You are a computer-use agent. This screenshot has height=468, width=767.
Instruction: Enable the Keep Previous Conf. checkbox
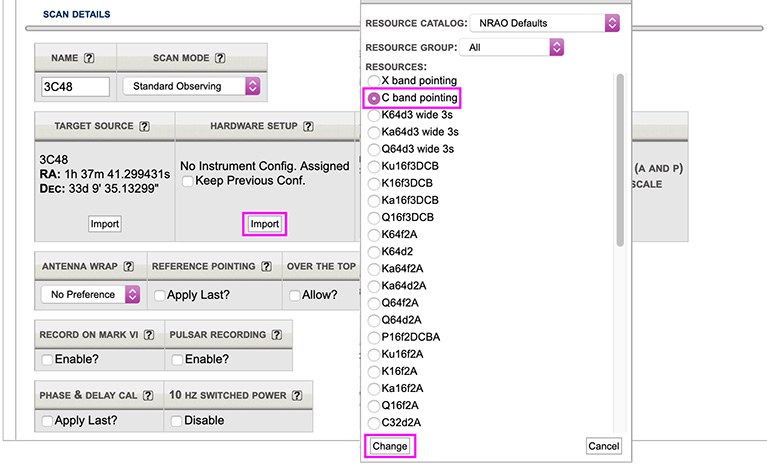point(187,181)
